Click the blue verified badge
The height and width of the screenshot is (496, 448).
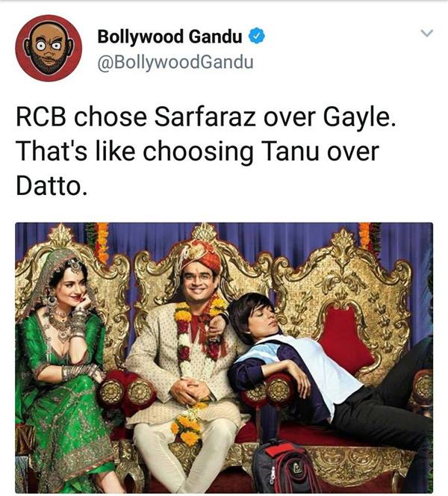[256, 36]
